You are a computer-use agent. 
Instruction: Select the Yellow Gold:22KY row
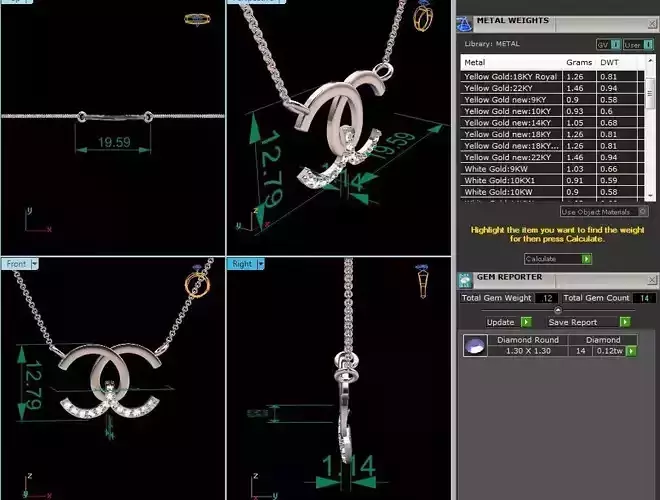(552, 88)
